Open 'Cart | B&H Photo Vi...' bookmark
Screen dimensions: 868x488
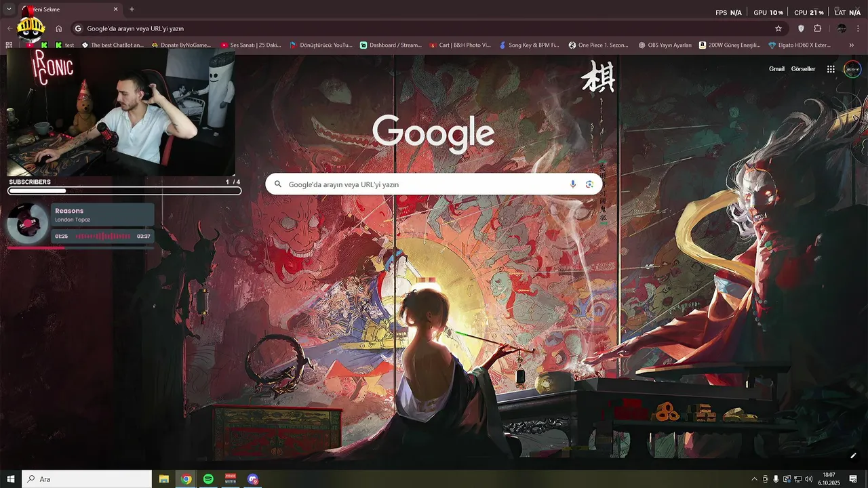coord(460,45)
